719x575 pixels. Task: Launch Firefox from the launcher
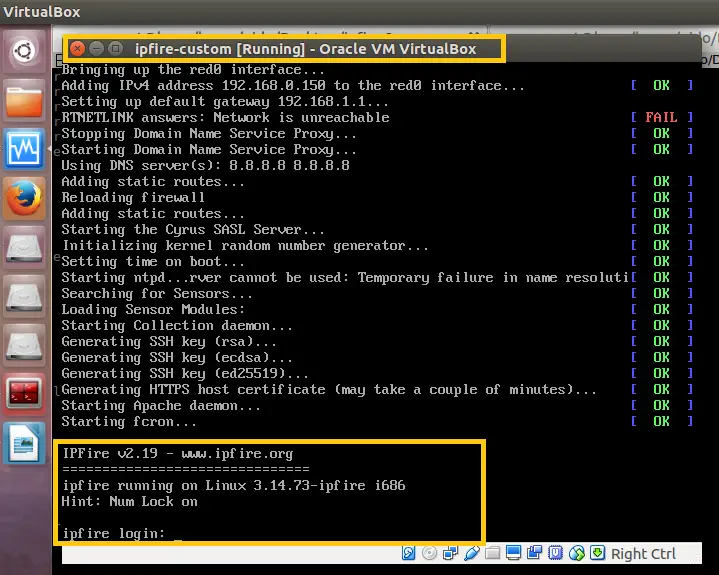click(x=24, y=199)
